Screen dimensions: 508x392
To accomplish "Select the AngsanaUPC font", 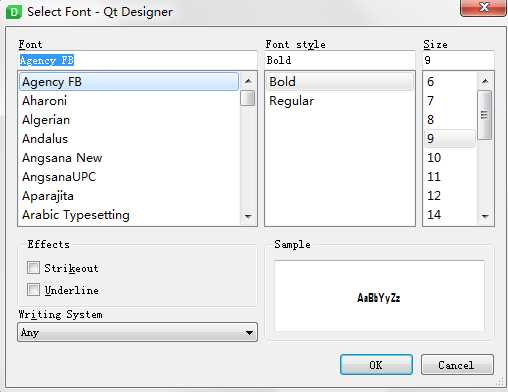I will (x=129, y=177).
